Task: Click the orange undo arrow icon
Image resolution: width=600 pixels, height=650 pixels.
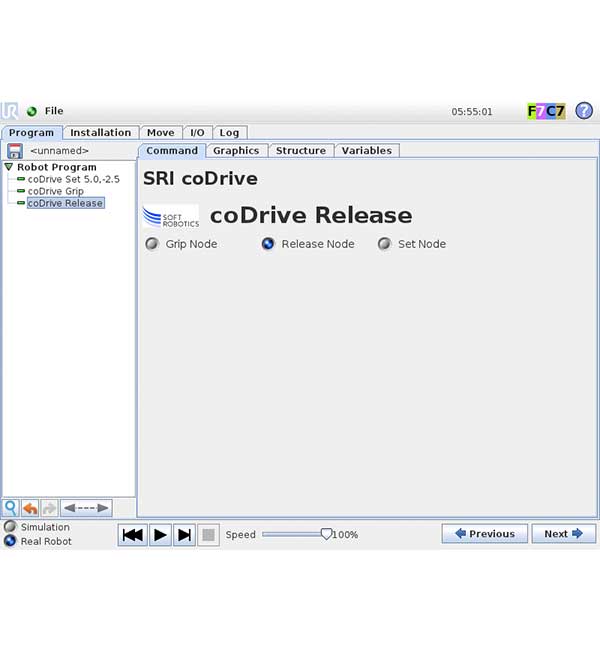Action: (30, 508)
